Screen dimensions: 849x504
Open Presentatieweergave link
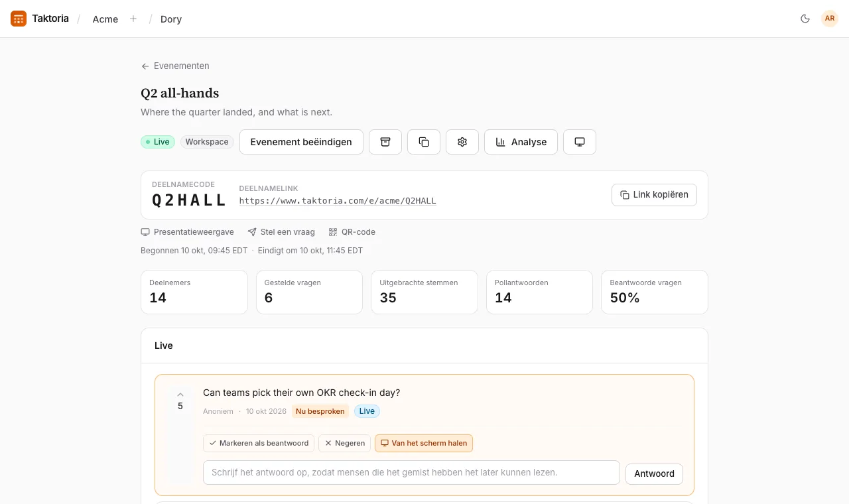[187, 232]
